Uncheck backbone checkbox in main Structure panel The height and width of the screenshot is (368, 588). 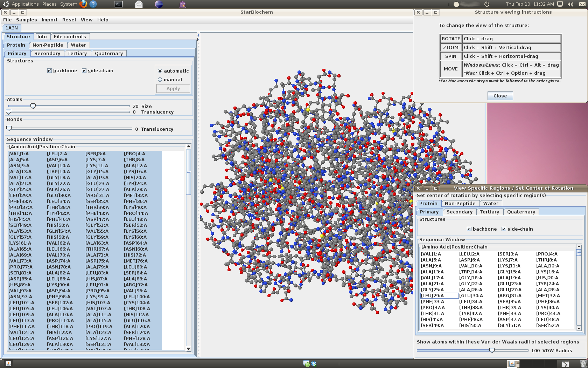[x=49, y=71]
